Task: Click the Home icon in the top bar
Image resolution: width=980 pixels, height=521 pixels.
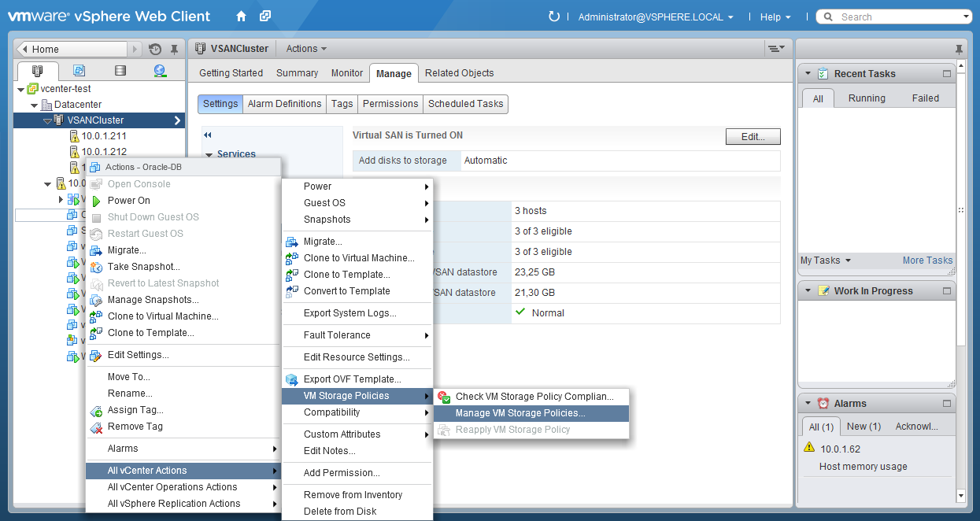Action: [x=241, y=15]
